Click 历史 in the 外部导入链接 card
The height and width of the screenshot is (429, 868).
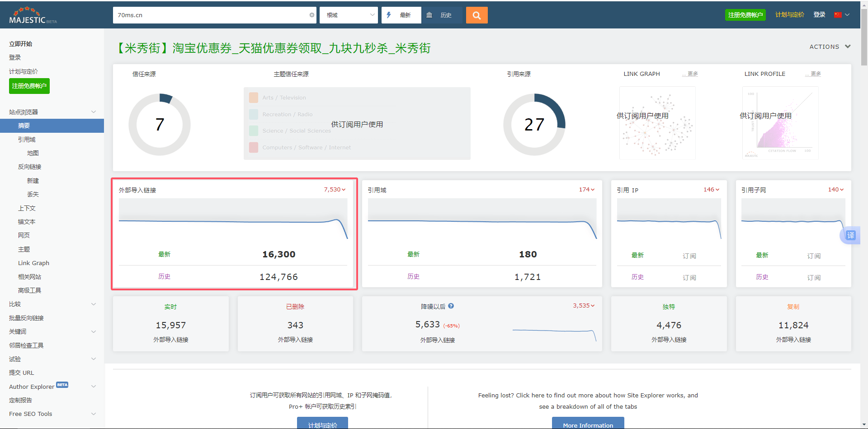click(164, 276)
